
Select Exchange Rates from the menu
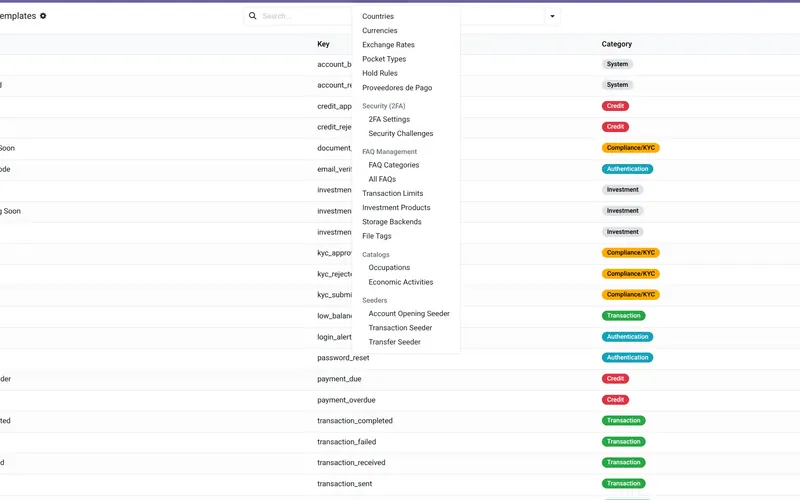[x=388, y=45]
